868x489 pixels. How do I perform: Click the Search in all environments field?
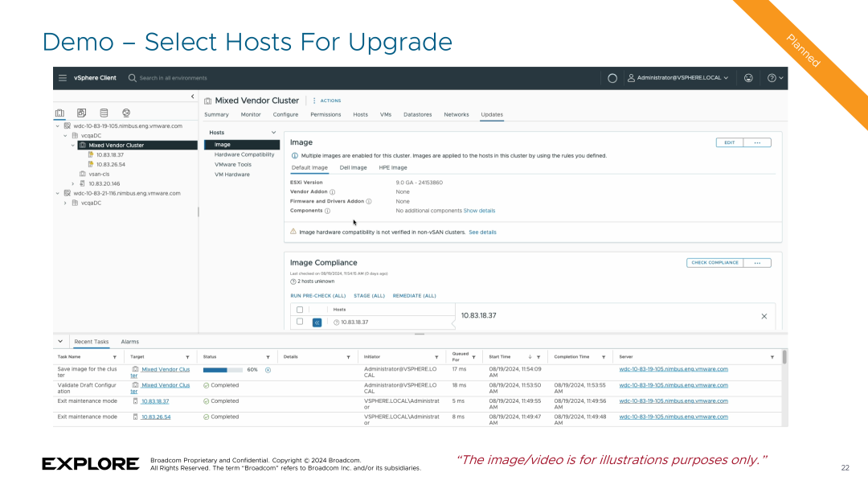tap(174, 78)
